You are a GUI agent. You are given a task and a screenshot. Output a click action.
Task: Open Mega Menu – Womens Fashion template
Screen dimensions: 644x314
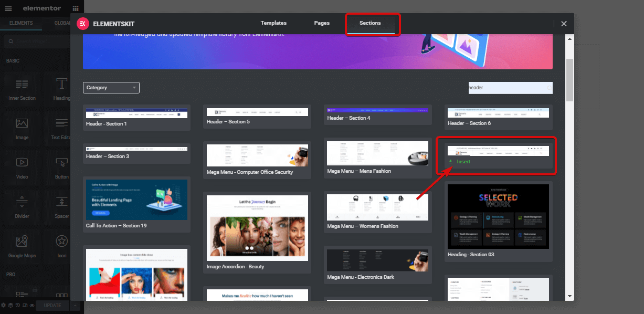tap(378, 213)
